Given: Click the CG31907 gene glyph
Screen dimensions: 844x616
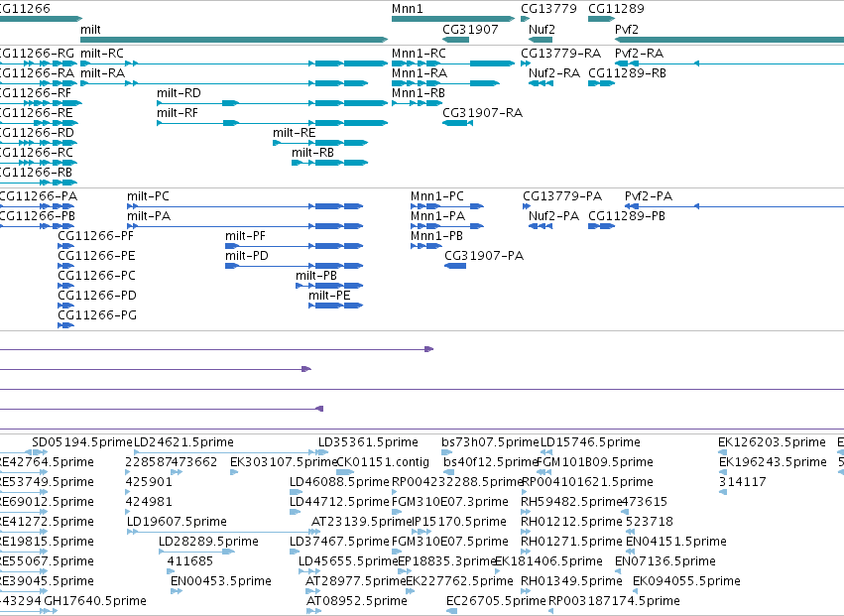Looking at the screenshot, I should (455, 40).
